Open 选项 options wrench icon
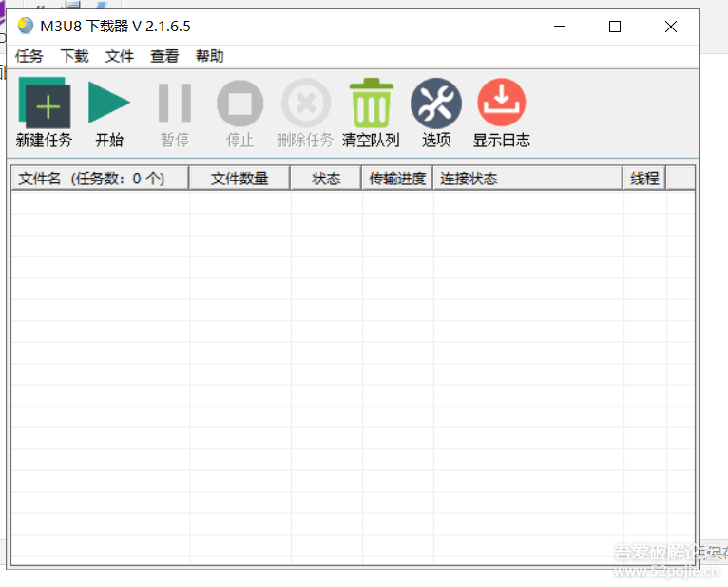Screen dimensions: 728x587 [x=436, y=103]
